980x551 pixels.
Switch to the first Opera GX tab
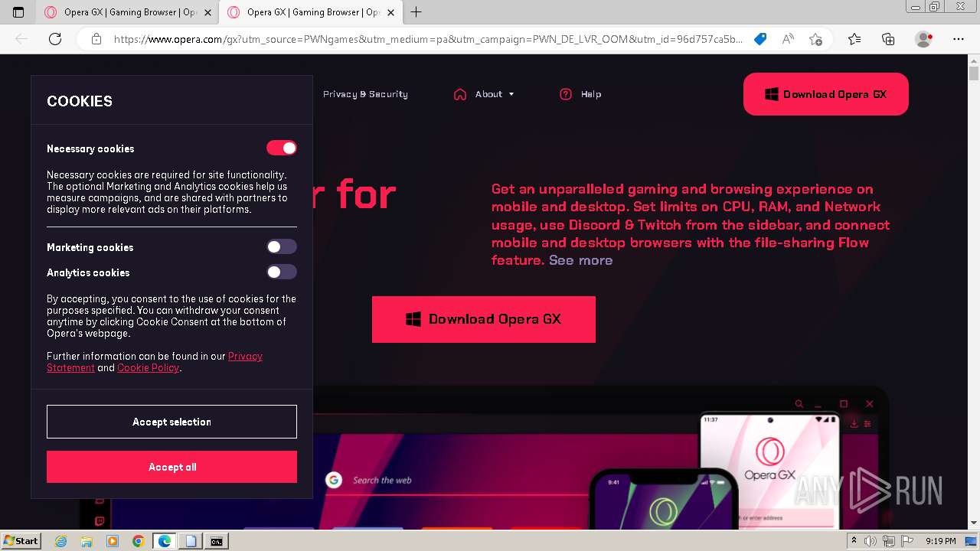point(127,12)
